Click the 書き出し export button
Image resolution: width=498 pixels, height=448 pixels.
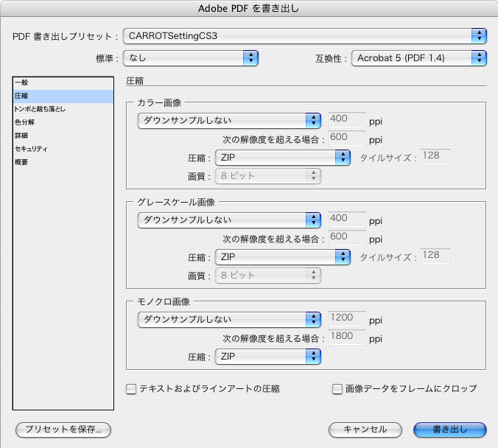click(x=450, y=430)
